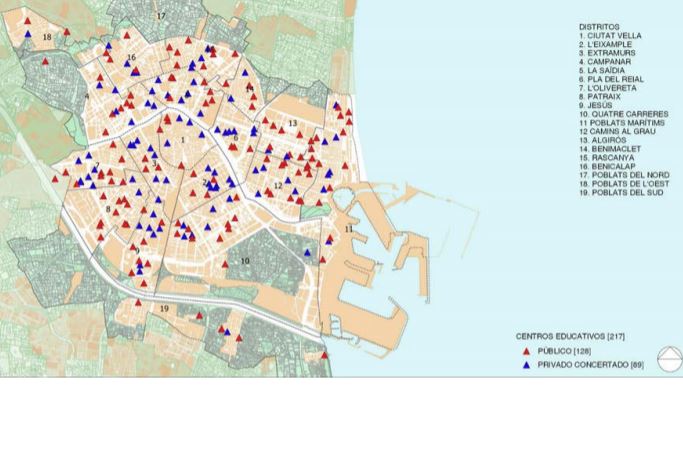This screenshot has width=683, height=472.
Task: Click the DISTRITOS legend heading
Action: pyautogui.click(x=599, y=27)
